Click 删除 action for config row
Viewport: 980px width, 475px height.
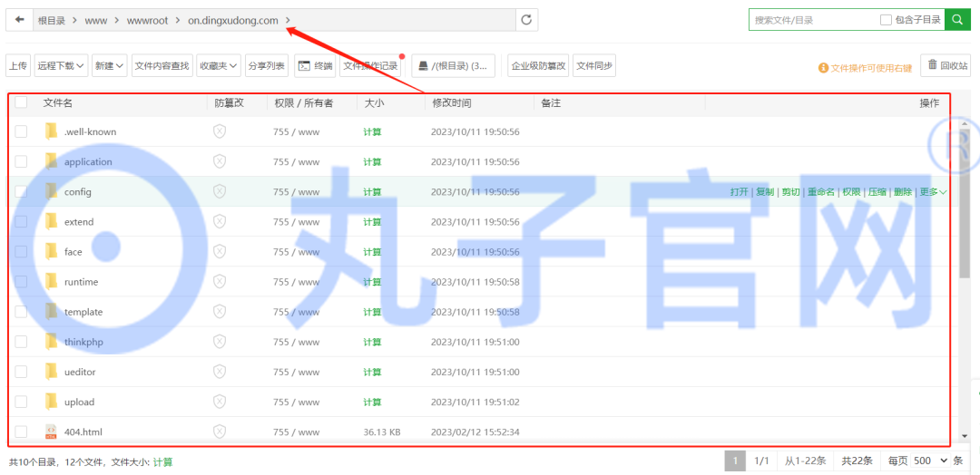click(903, 191)
